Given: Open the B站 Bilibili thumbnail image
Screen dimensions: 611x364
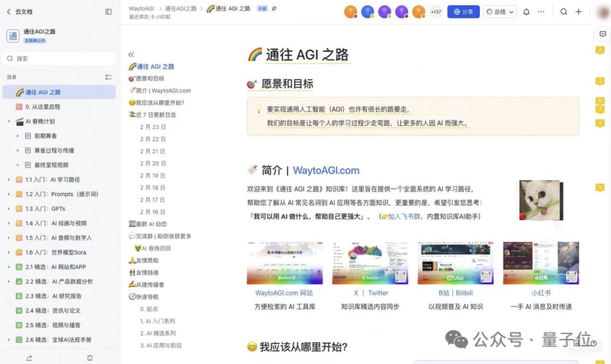Looking at the screenshot, I should 455,263.
